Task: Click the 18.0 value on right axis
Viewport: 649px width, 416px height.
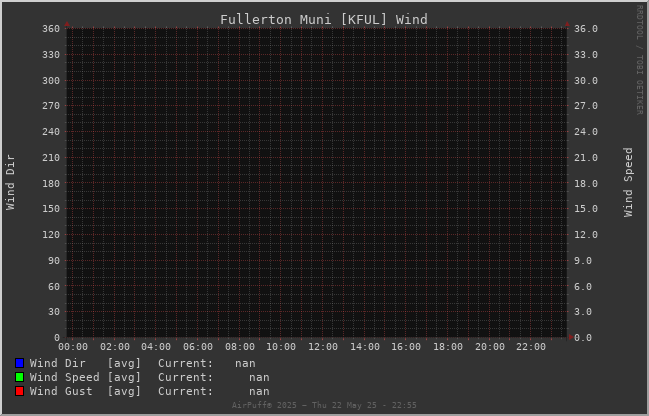Action: (x=586, y=183)
